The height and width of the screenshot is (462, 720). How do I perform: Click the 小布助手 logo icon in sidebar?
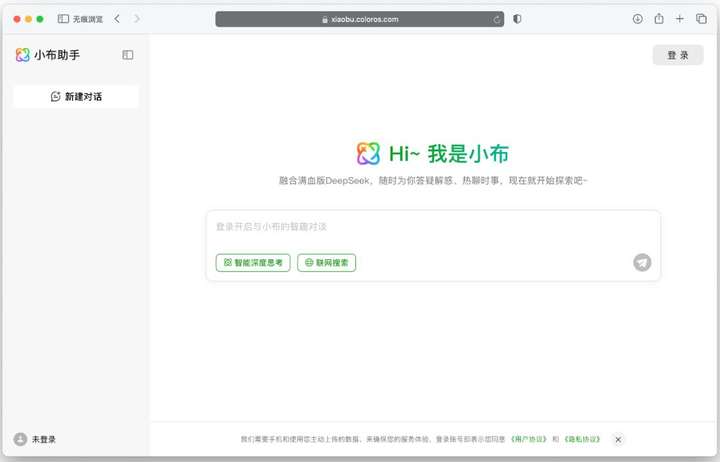click(x=22, y=55)
